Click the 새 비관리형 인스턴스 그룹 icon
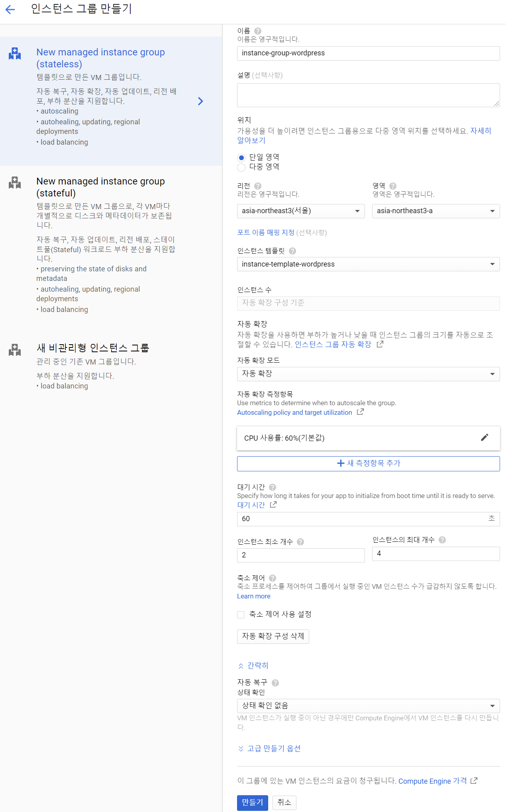Image resolution: width=510 pixels, height=812 pixels. [x=15, y=349]
